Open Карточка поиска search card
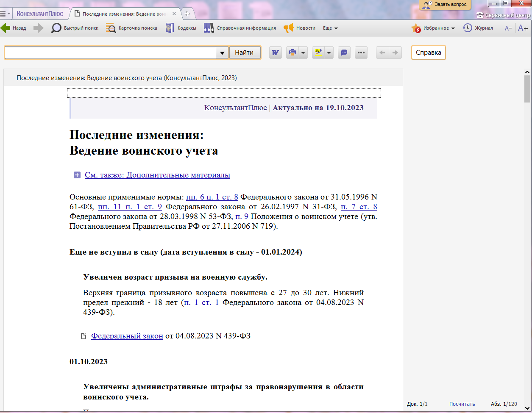Image resolution: width=532 pixels, height=413 pixels. [x=131, y=28]
